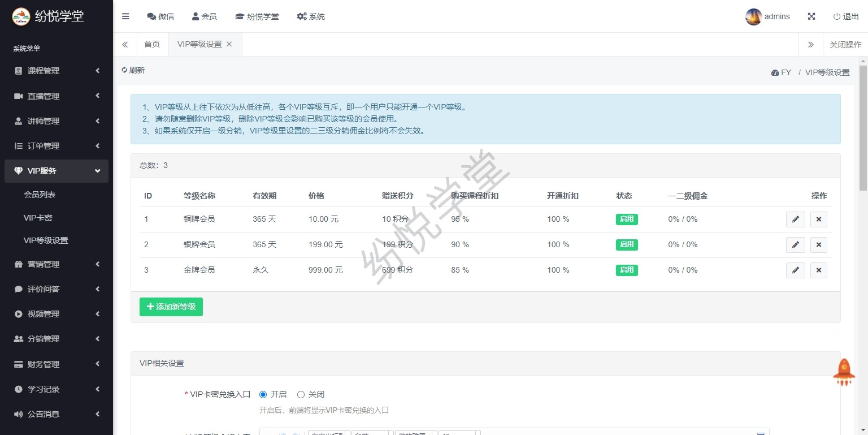Switch to the 首页 tab
Image resolution: width=868 pixels, height=435 pixels.
tap(152, 44)
